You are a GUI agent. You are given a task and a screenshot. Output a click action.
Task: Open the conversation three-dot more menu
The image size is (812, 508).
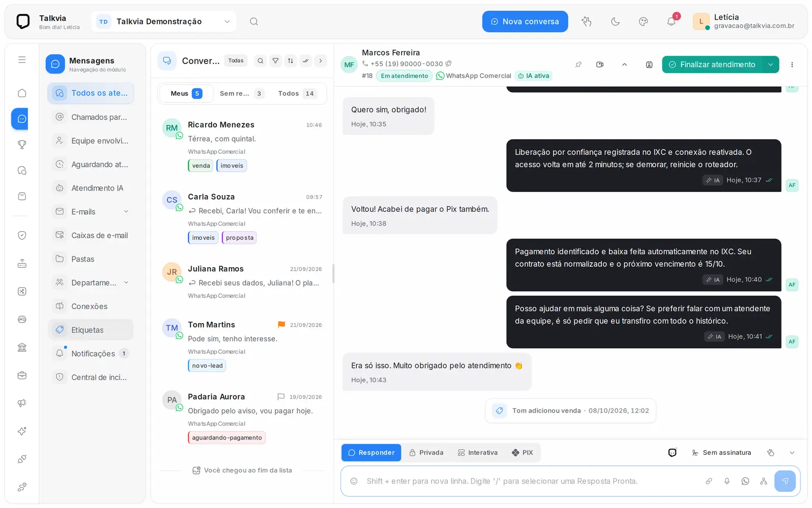(x=792, y=65)
